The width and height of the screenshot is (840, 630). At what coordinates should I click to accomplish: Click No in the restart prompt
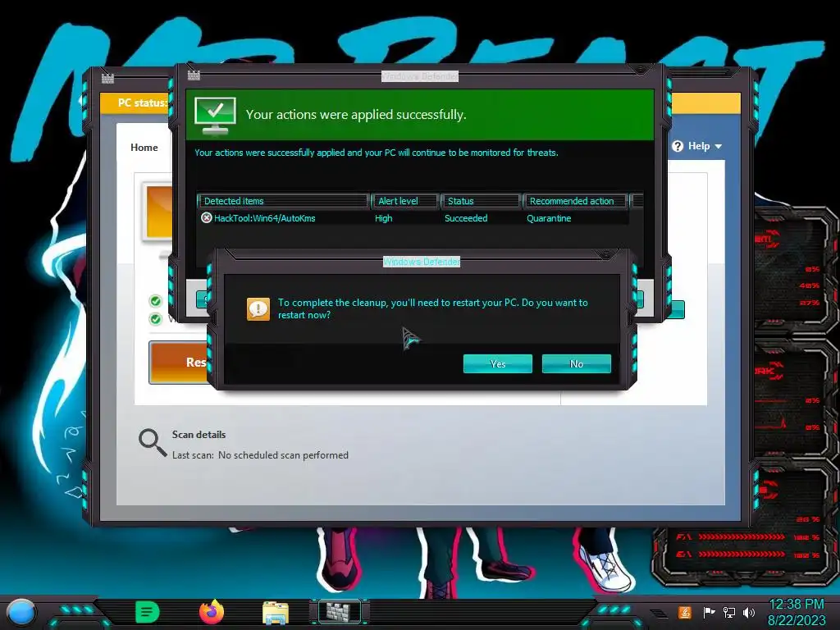[577, 363]
